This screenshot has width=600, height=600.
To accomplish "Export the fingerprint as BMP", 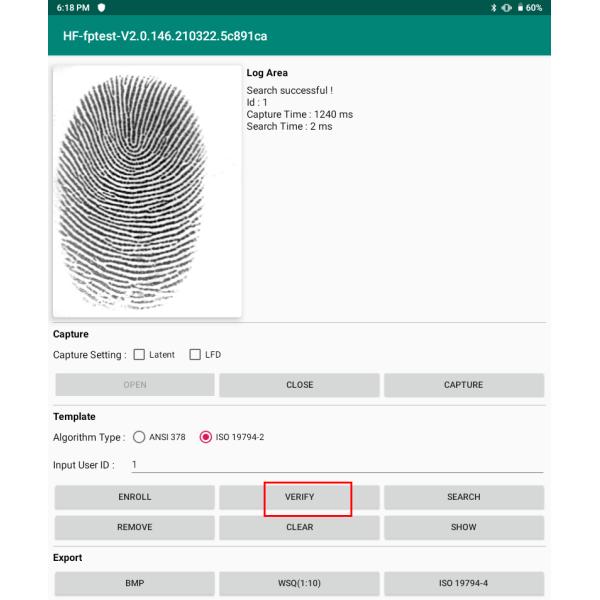I will tap(135, 583).
